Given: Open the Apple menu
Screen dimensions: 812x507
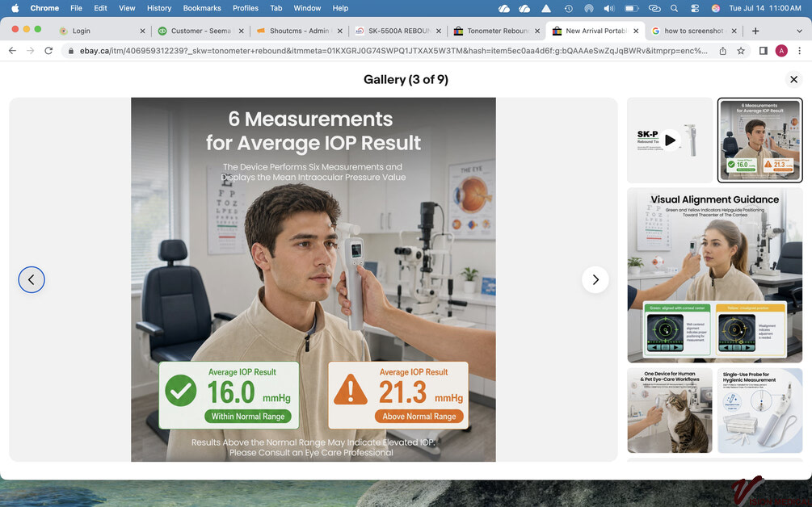Looking at the screenshot, I should [15, 8].
